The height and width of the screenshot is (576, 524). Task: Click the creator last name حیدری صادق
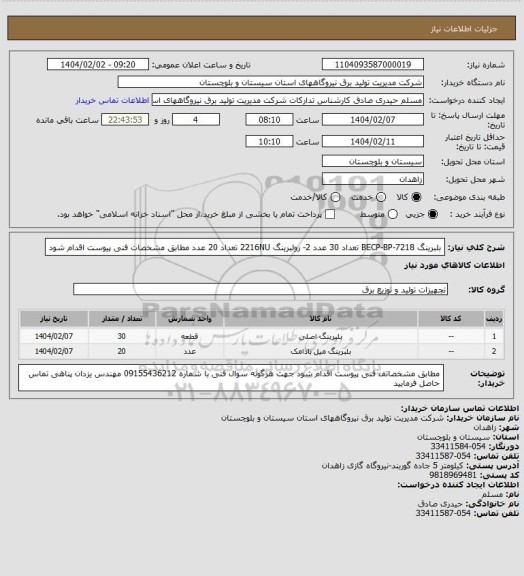pos(440,504)
